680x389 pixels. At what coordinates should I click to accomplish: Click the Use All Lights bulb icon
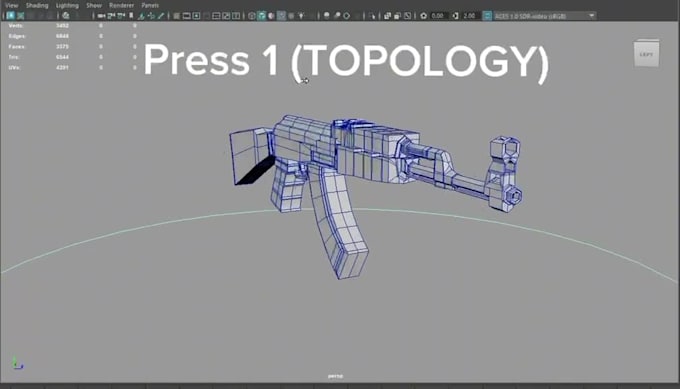tap(301, 16)
